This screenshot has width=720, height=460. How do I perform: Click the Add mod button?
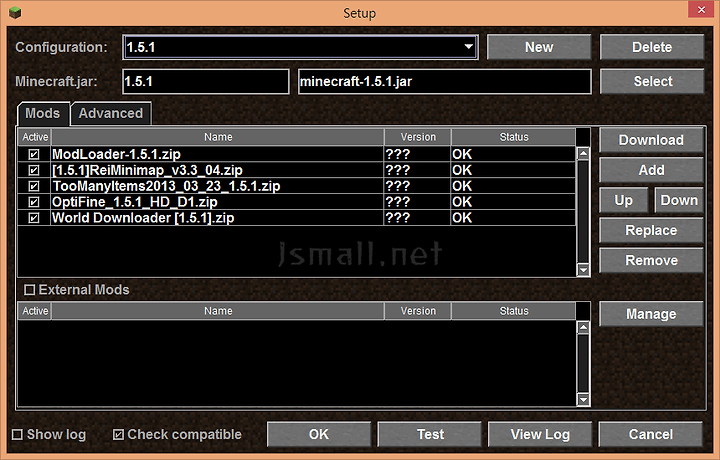tap(651, 170)
